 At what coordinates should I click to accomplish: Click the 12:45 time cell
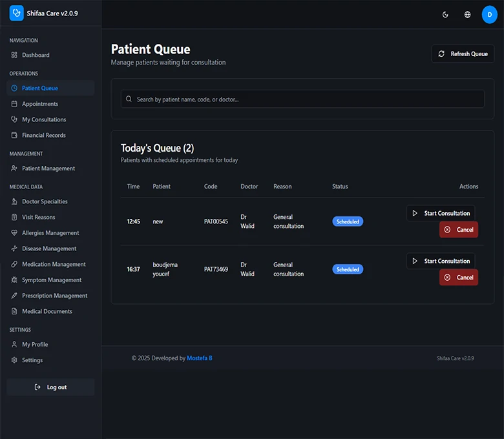click(x=133, y=221)
